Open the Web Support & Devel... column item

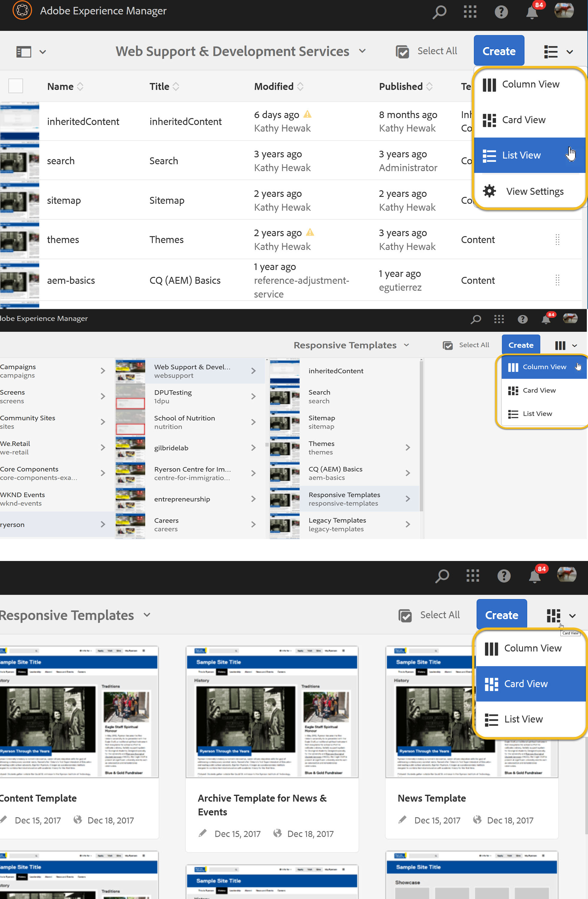(190, 371)
